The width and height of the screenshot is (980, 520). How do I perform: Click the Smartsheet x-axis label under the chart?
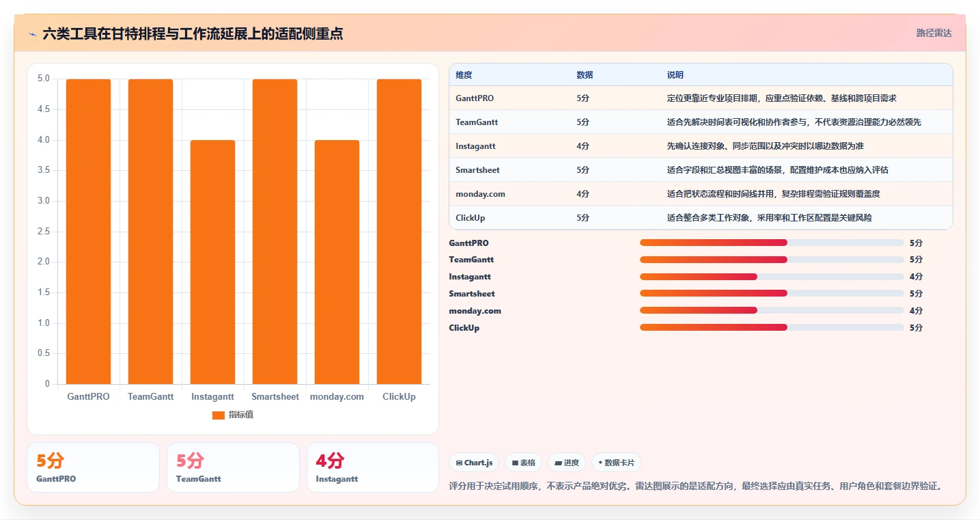coord(275,396)
